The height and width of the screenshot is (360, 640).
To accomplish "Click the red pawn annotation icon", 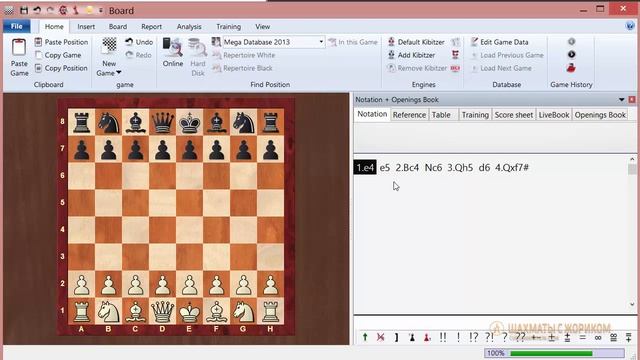I will 427,338.
